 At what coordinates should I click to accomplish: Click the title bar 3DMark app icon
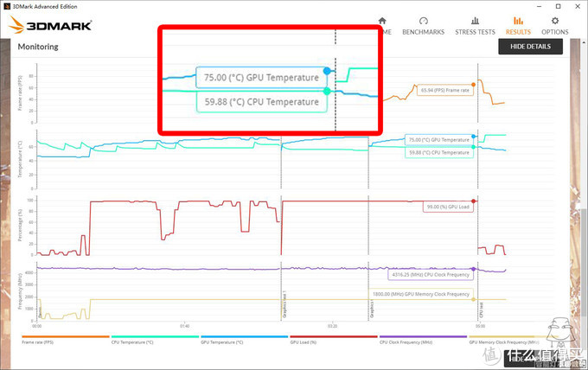(x=6, y=6)
